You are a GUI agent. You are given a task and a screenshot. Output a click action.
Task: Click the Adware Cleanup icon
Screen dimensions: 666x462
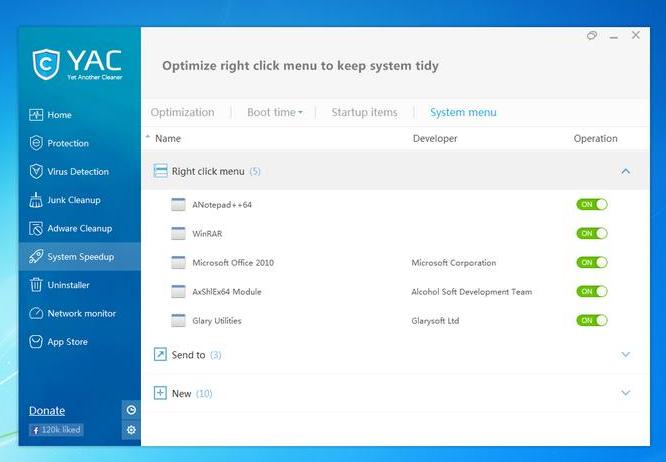[36, 228]
